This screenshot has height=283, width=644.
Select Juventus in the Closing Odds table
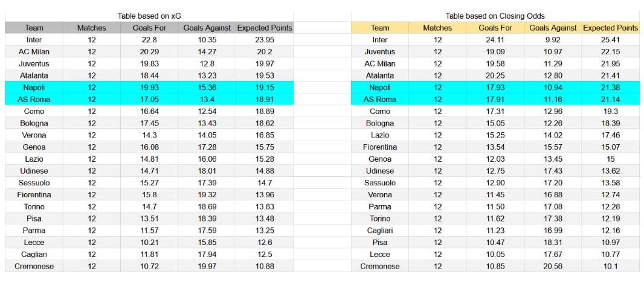(380, 52)
